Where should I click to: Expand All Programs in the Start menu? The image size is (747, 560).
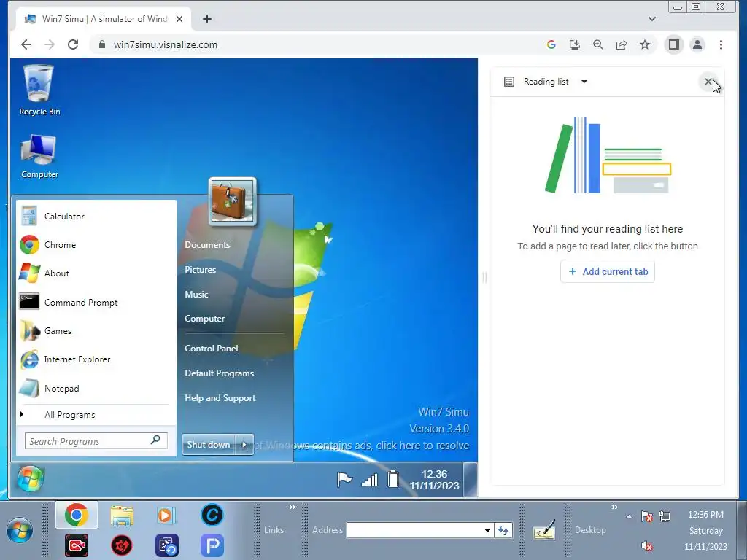coord(97,415)
